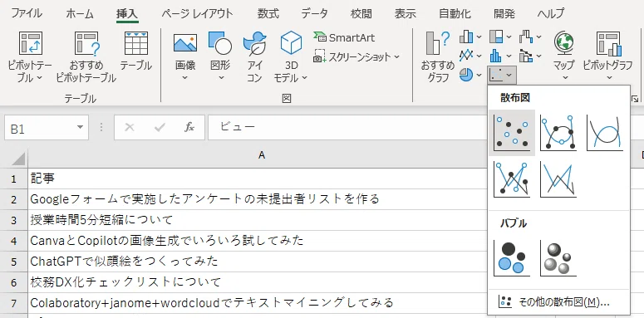The image size is (644, 318).
Task: Open その他の散布図(M)...
Action: click(x=558, y=302)
